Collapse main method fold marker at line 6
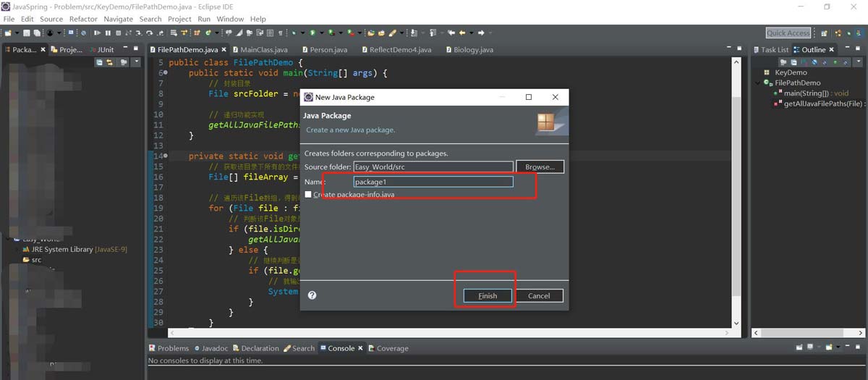The width and height of the screenshot is (868, 380). 166,73
